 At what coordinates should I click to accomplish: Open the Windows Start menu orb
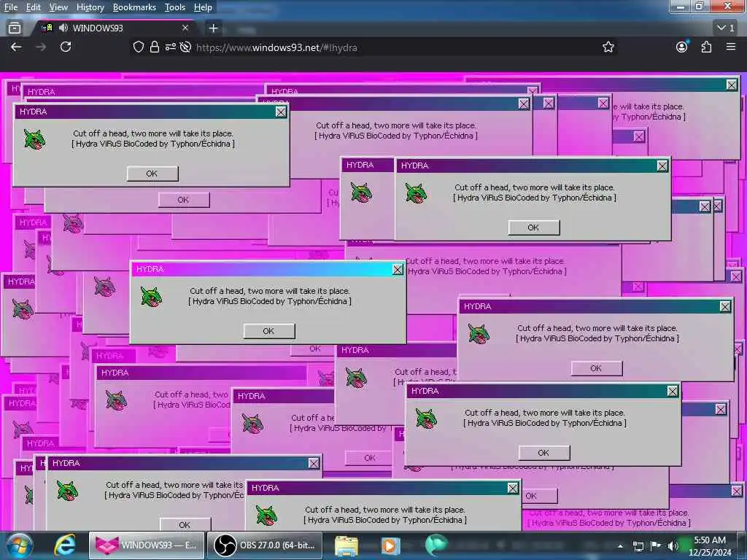19,545
